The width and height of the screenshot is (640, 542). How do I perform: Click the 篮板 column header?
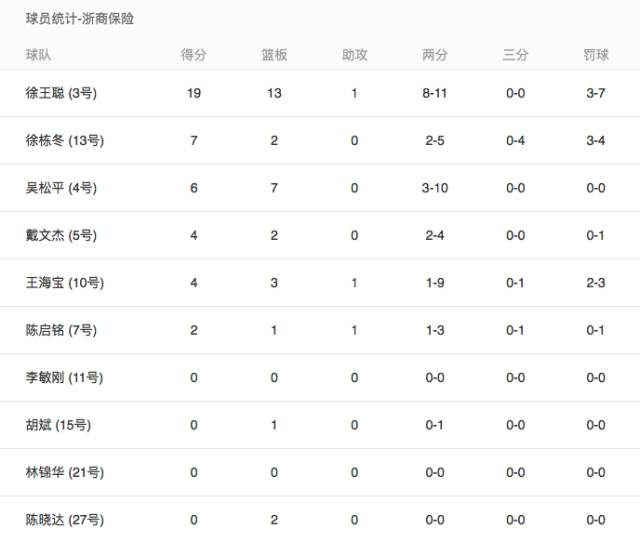(x=274, y=55)
